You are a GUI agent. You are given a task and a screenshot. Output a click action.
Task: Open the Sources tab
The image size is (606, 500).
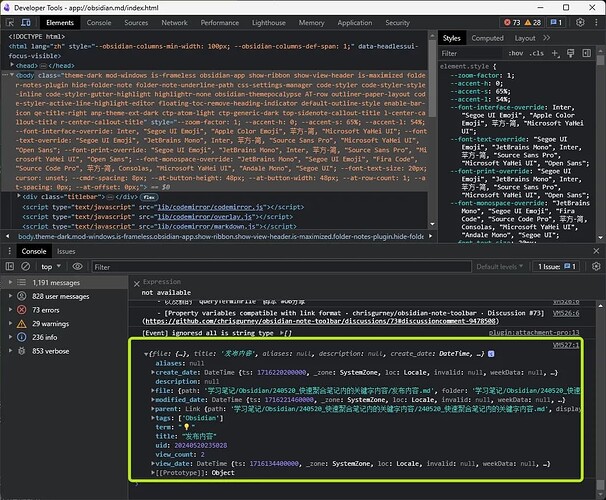click(136, 22)
